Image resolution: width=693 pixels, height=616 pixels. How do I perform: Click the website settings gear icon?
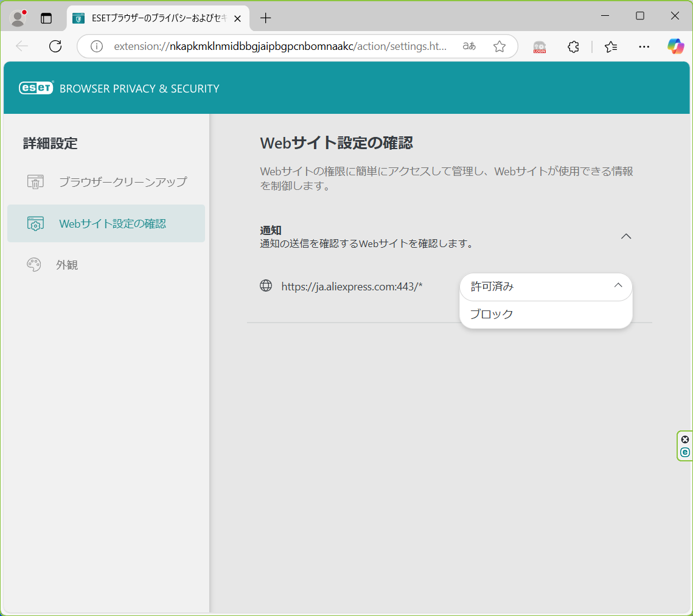35,224
